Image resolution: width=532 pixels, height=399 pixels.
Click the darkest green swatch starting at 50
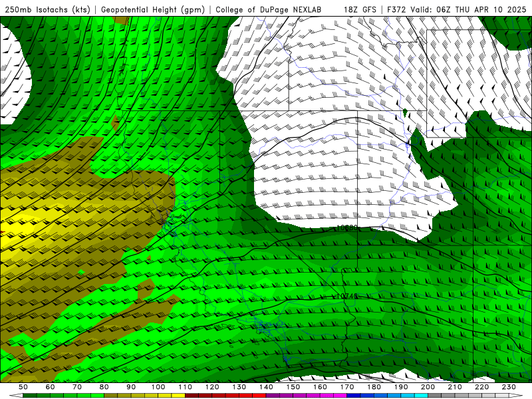(x=30, y=396)
